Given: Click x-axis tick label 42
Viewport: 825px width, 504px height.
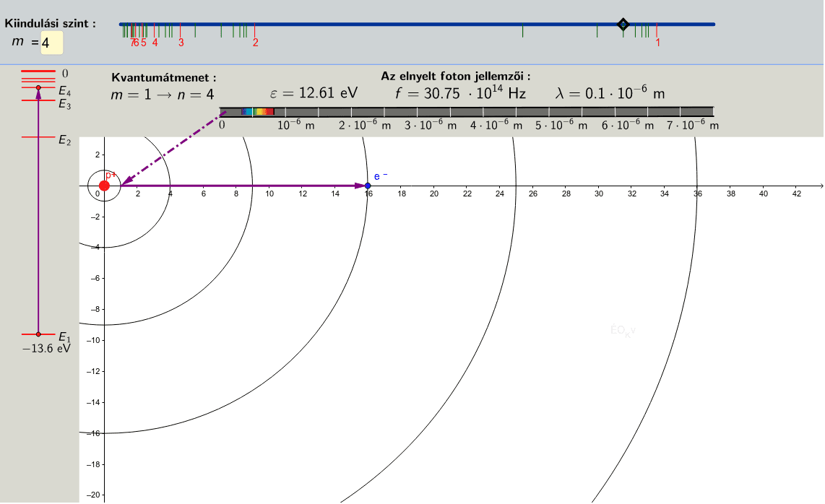Looking at the screenshot, I should click(x=797, y=194).
